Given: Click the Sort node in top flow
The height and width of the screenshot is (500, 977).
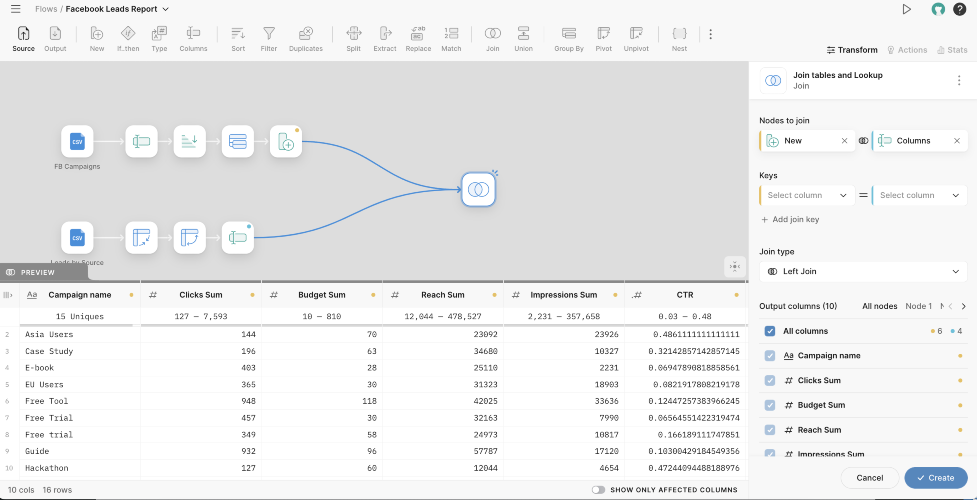Looking at the screenshot, I should click(189, 142).
